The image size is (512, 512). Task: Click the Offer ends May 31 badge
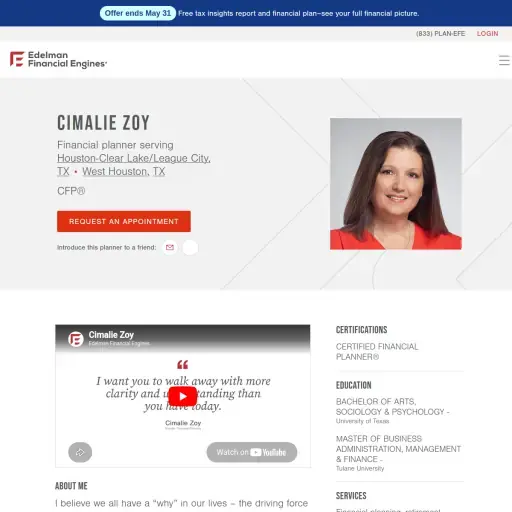(x=138, y=13)
